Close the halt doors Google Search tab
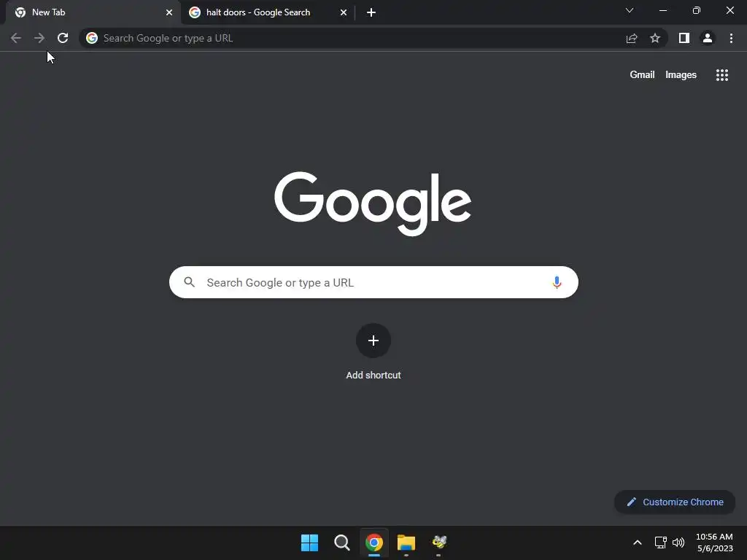Viewport: 747px width, 560px height. tap(344, 12)
